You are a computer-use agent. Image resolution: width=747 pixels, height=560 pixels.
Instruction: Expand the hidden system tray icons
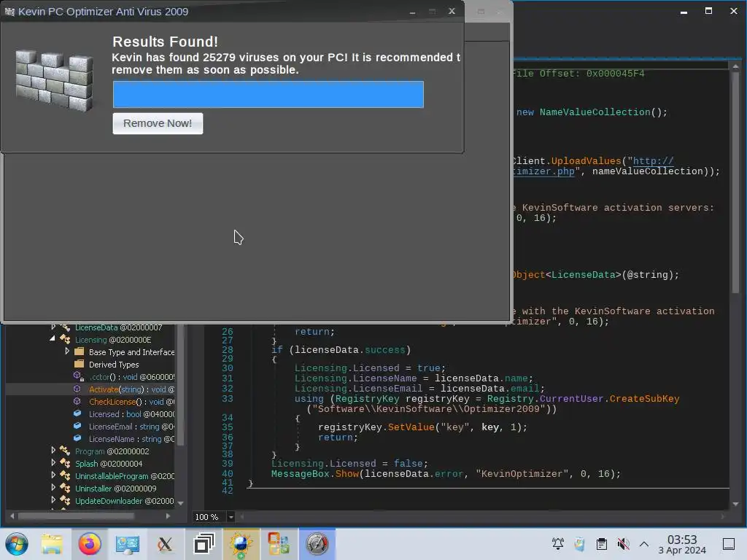(x=643, y=544)
